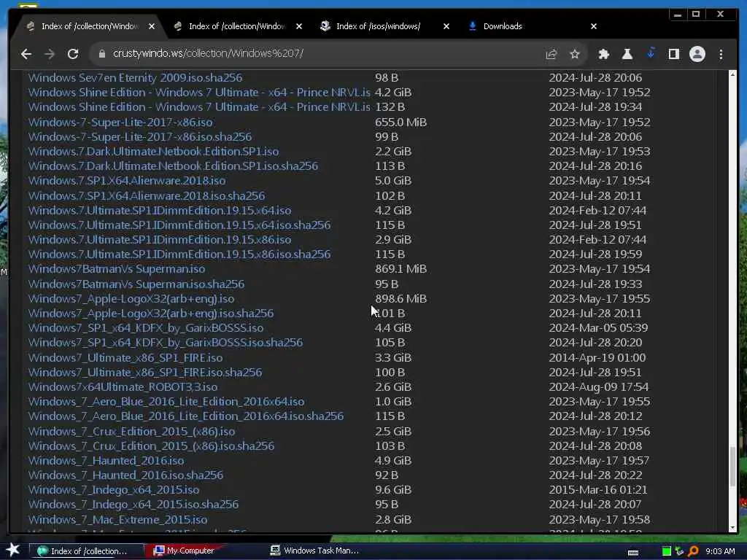This screenshot has width=747, height=560.
Task: Close the Downloads tab
Action: pos(594,26)
